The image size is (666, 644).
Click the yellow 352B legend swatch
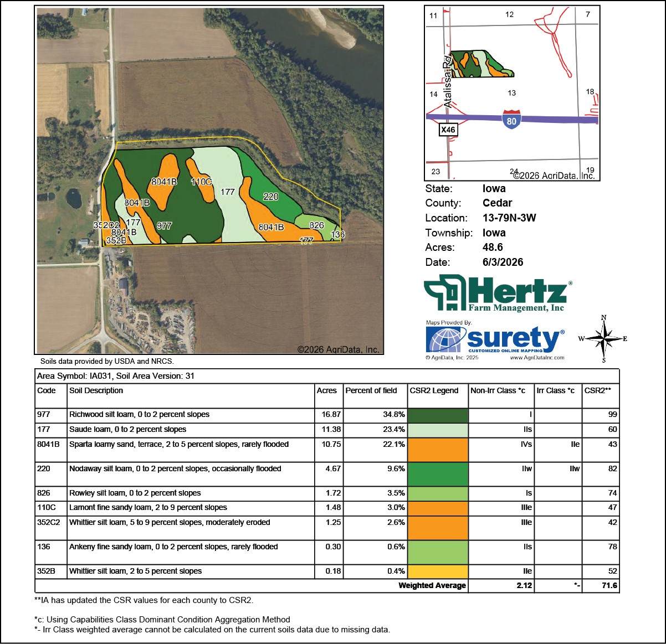(x=438, y=571)
